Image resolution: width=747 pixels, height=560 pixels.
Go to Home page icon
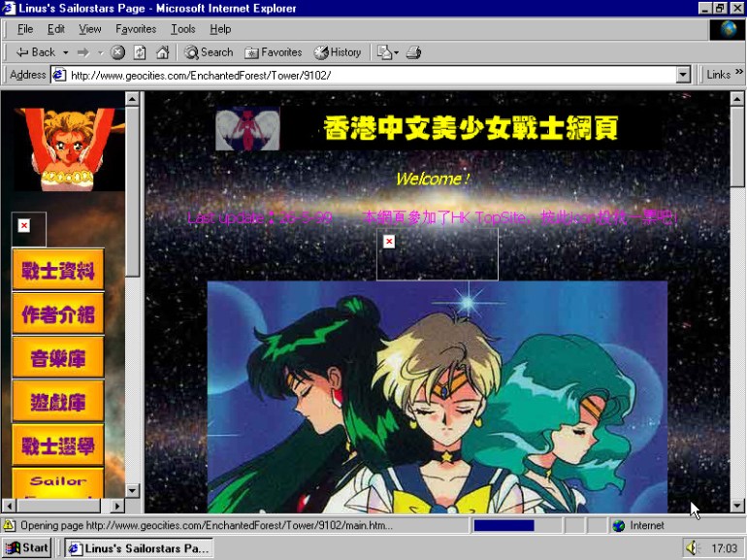162,52
